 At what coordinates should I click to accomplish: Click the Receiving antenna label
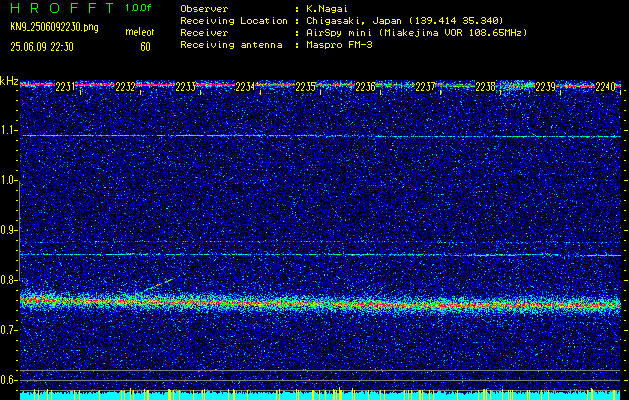click(231, 45)
